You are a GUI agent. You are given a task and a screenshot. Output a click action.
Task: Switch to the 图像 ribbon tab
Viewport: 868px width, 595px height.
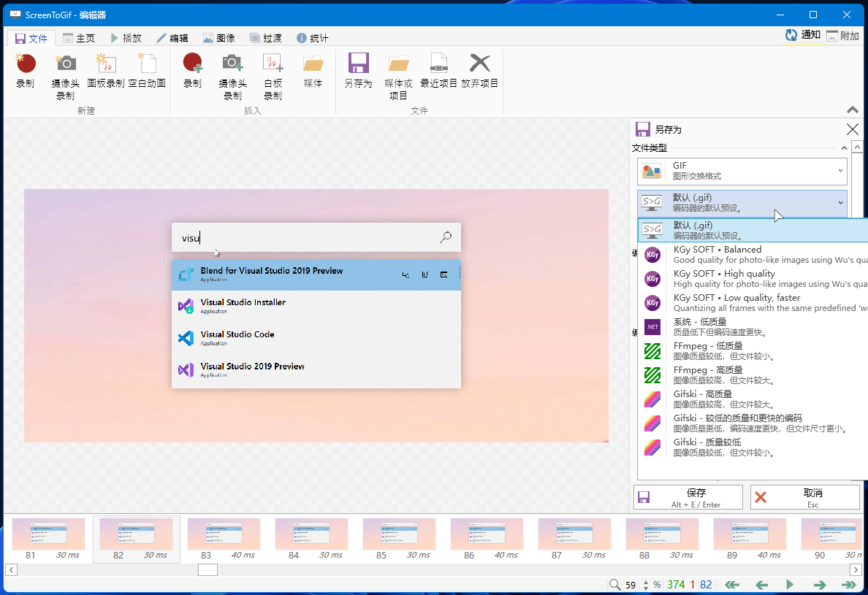pyautogui.click(x=219, y=38)
